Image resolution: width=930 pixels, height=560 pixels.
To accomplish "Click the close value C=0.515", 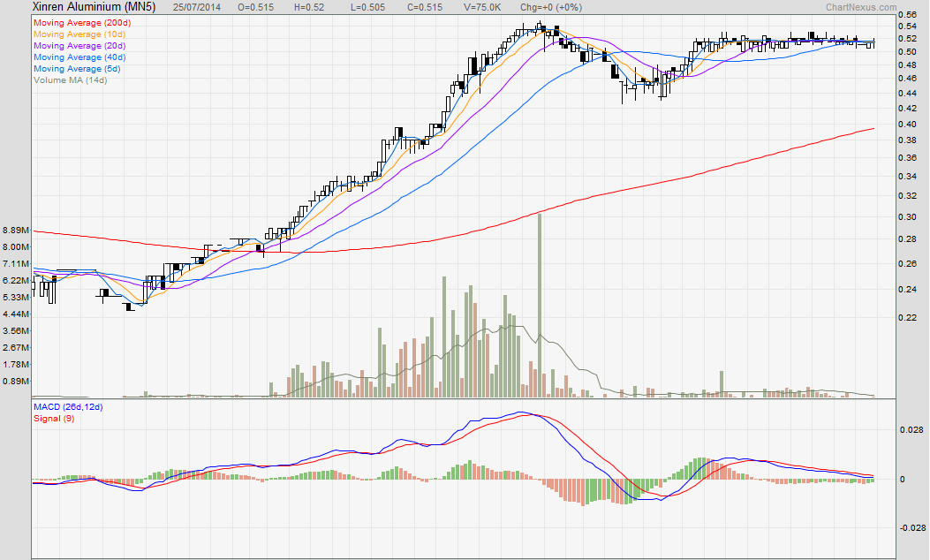I will coord(425,8).
